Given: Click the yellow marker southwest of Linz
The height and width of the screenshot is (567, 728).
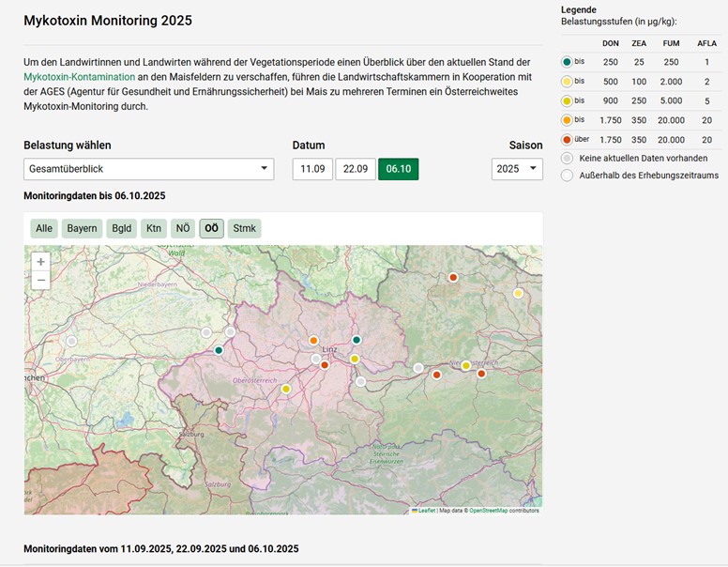Looking at the screenshot, I should click(286, 389).
